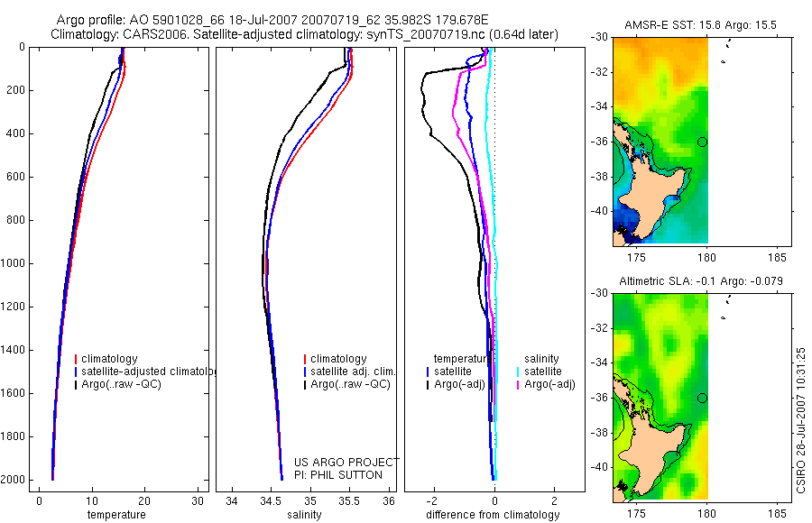Viewport: 812px width, 523px height.
Task: Click the US ARGO PROJECT label
Action: [346, 462]
